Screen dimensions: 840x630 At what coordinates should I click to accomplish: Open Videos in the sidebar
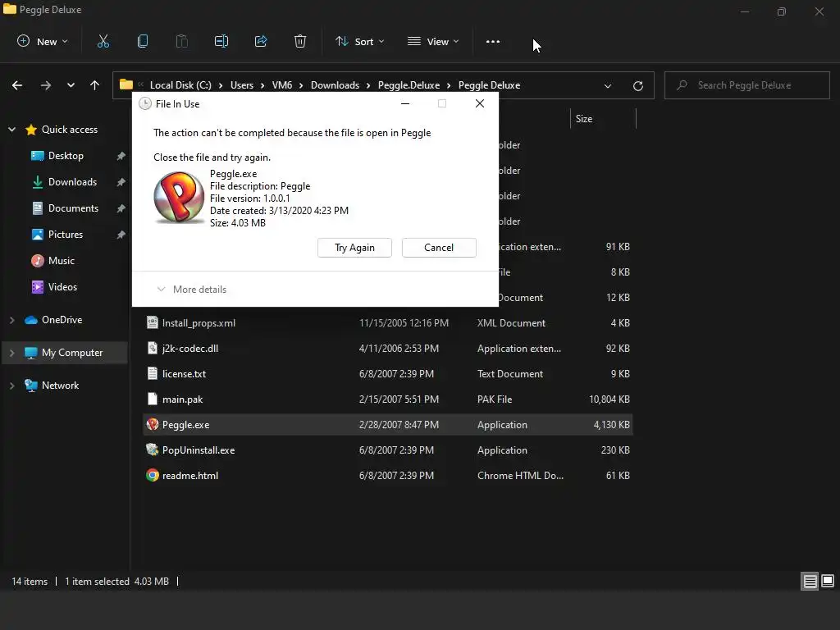pyautogui.click(x=62, y=287)
